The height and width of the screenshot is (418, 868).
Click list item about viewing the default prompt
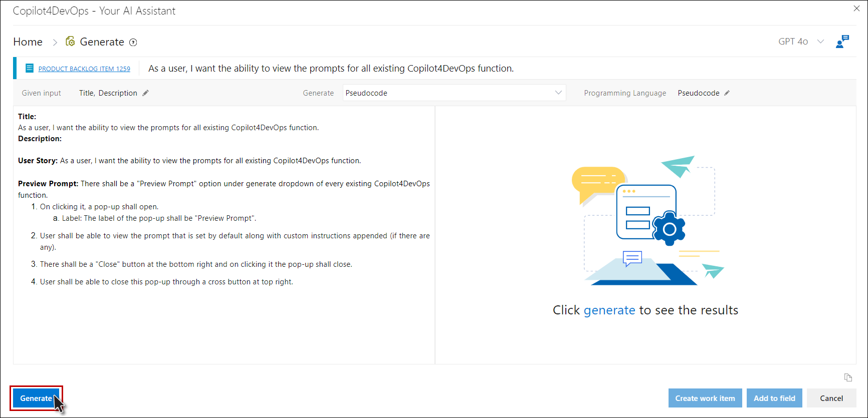coord(235,241)
